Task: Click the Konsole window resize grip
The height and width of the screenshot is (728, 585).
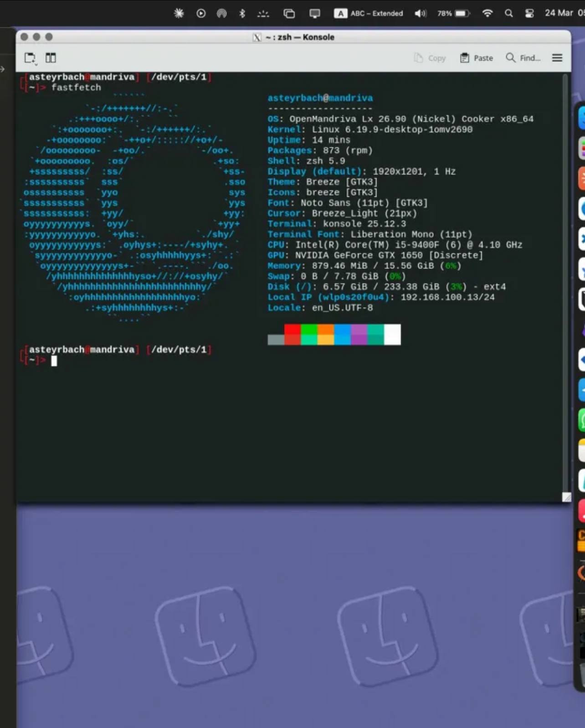Action: click(566, 497)
